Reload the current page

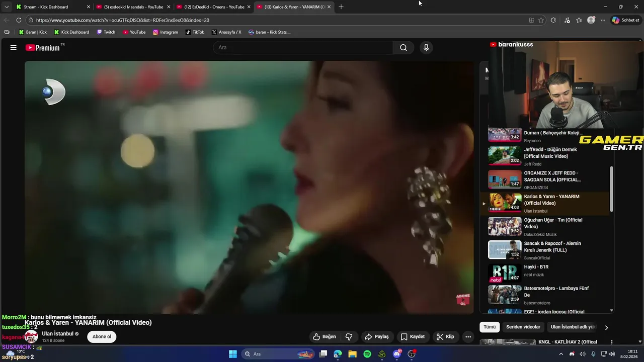coord(19,20)
